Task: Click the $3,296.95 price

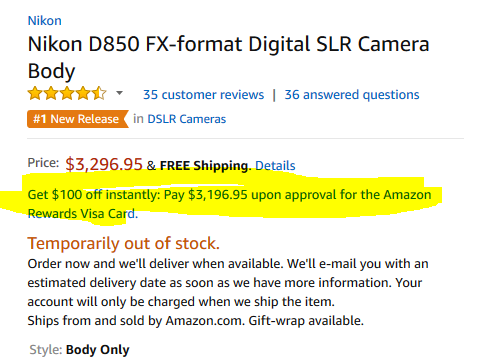Action: click(x=104, y=164)
